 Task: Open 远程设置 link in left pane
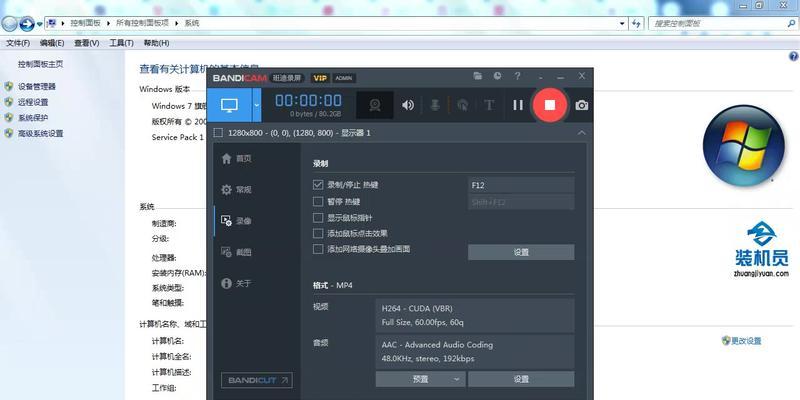pos(33,102)
